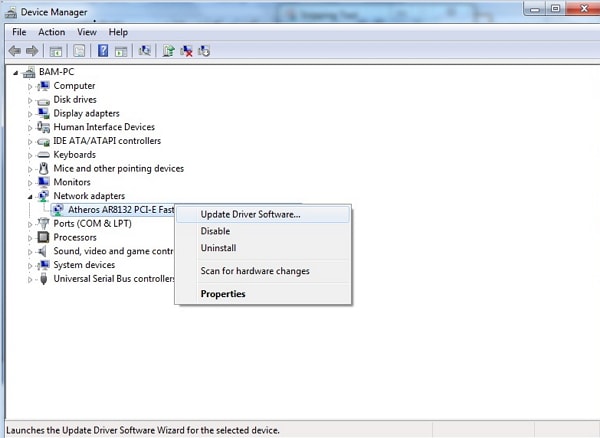
Task: Expand the IDE ATA/ATAPI controllers node arrow
Action: 30,142
